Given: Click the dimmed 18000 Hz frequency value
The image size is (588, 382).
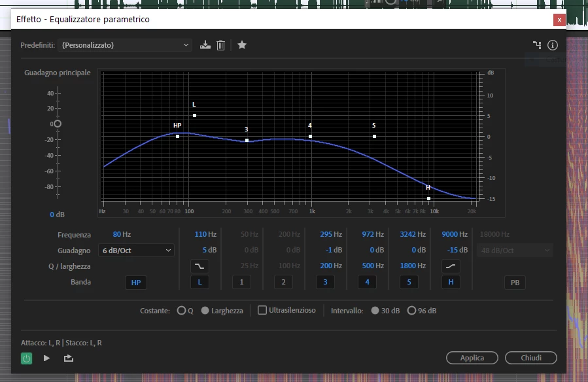Looking at the screenshot, I should pyautogui.click(x=494, y=234).
